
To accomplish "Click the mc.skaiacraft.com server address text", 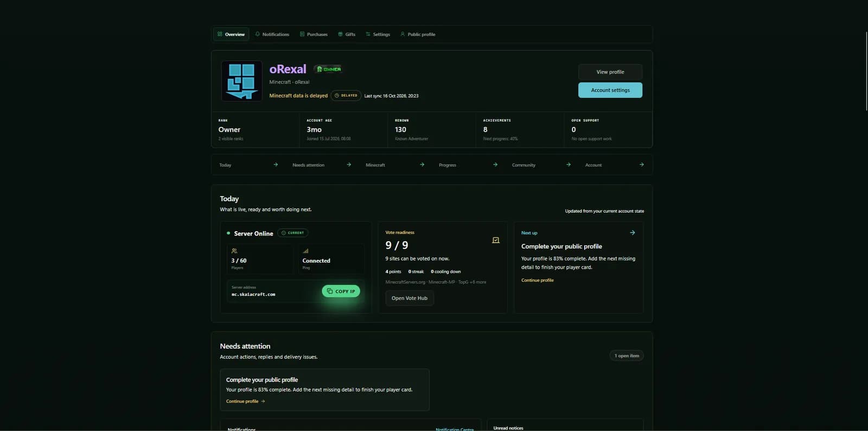I will click(x=253, y=294).
